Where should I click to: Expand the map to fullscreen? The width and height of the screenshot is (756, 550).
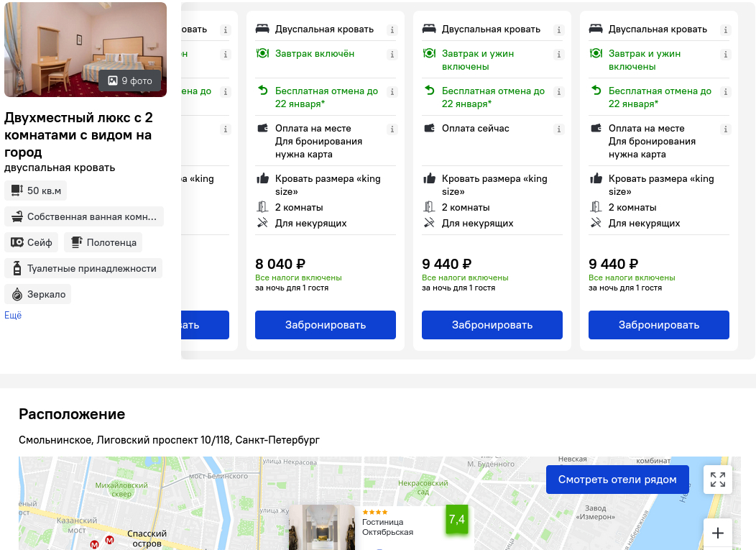click(x=718, y=480)
